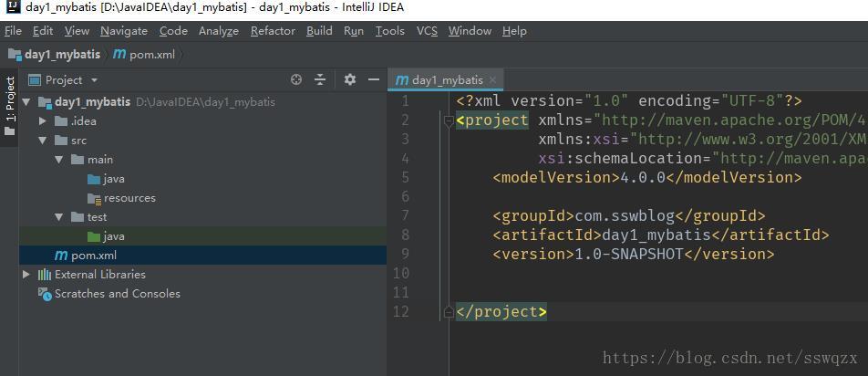Click the Maven m icon on editor tab

tap(401, 80)
